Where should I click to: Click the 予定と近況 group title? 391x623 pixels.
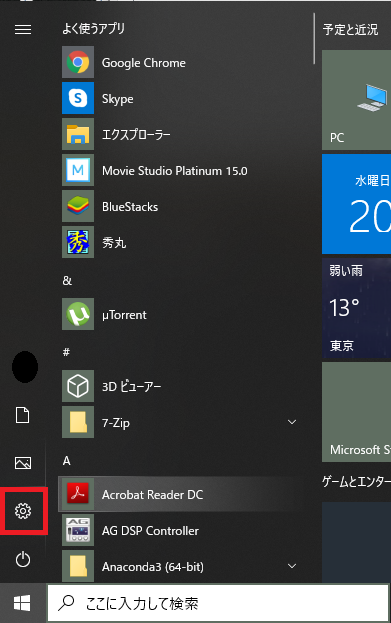pos(350,29)
